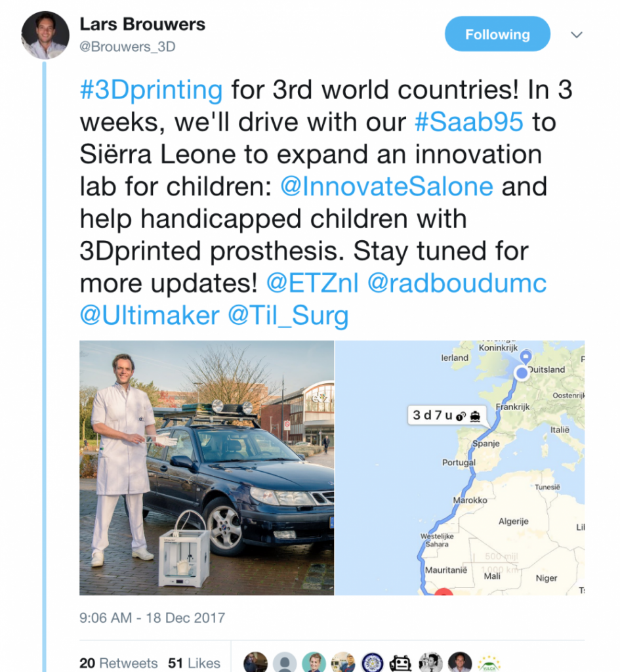The image size is (620, 672).
Task: Open the @Ultimaker mention
Action: (x=150, y=316)
